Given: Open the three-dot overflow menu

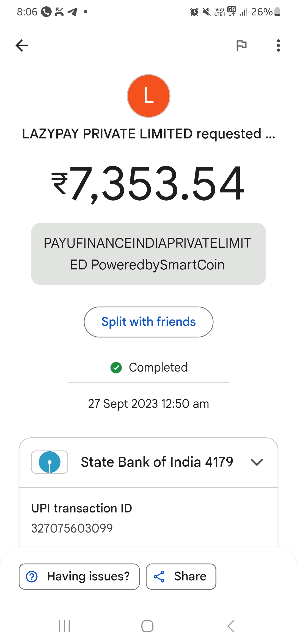Looking at the screenshot, I should click(x=278, y=45).
